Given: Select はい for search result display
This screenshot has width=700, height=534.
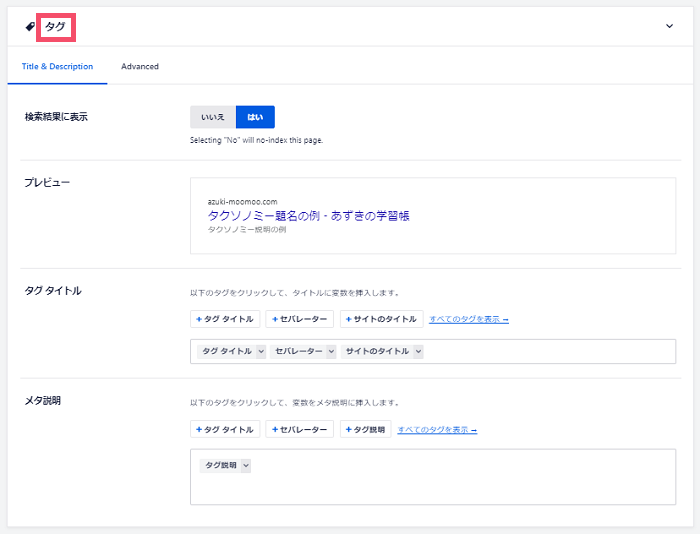Looking at the screenshot, I should click(x=255, y=117).
